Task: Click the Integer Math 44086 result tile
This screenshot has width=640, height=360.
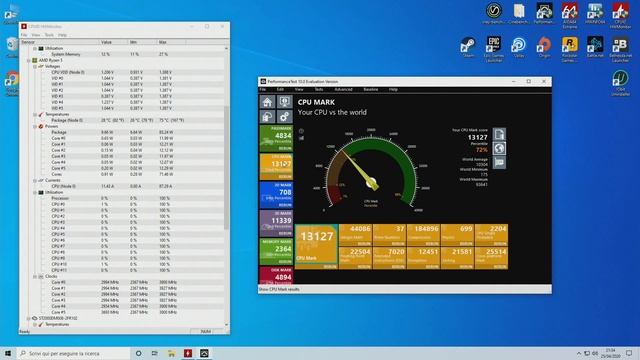Action: click(355, 235)
